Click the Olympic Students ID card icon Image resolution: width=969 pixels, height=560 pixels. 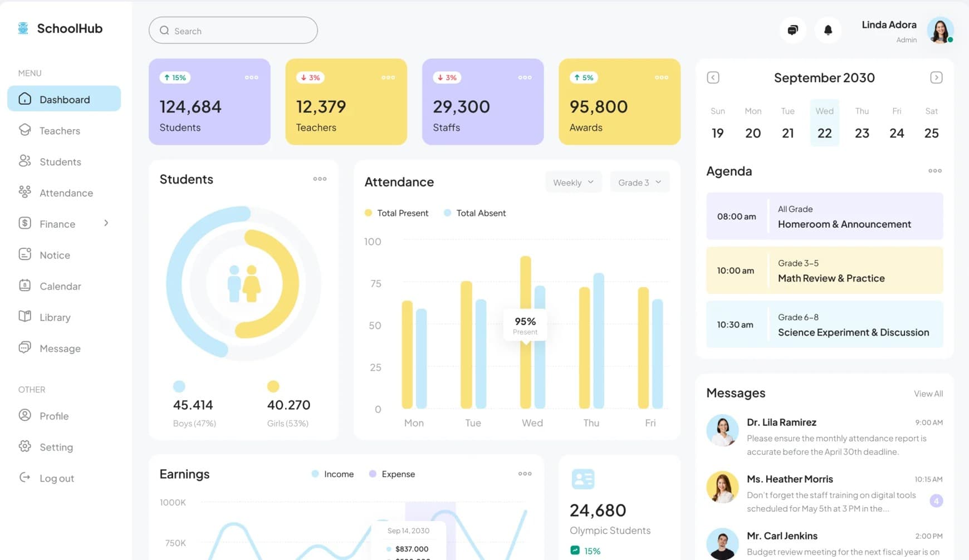583,479
